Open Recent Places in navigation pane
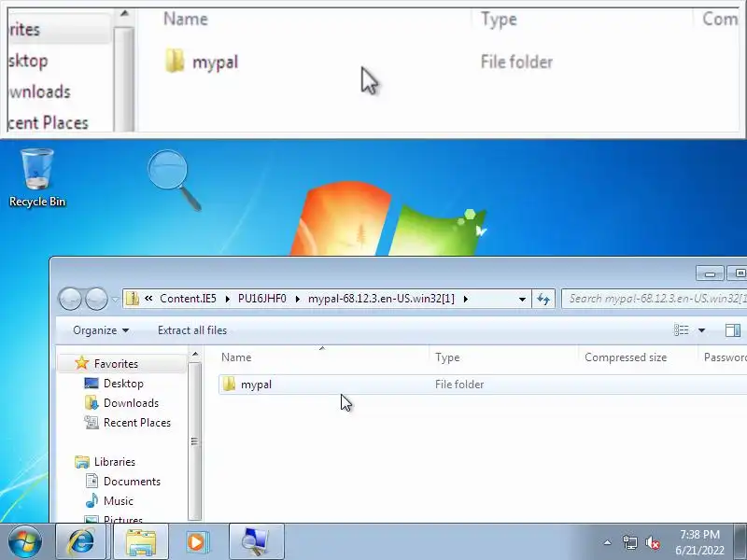This screenshot has width=747, height=560. (x=137, y=423)
